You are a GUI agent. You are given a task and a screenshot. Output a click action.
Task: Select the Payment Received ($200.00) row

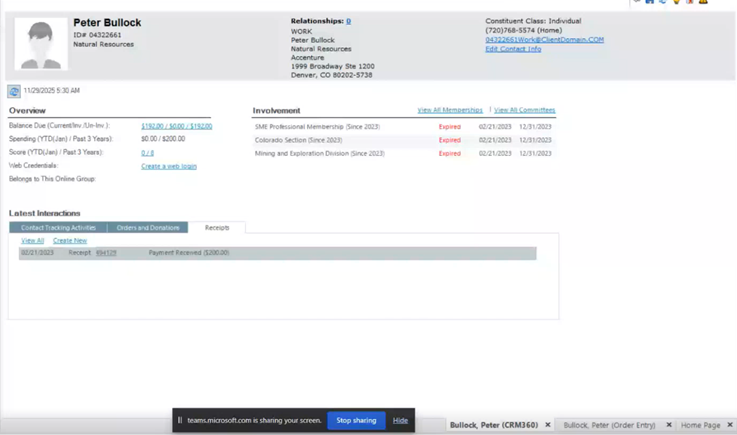277,253
